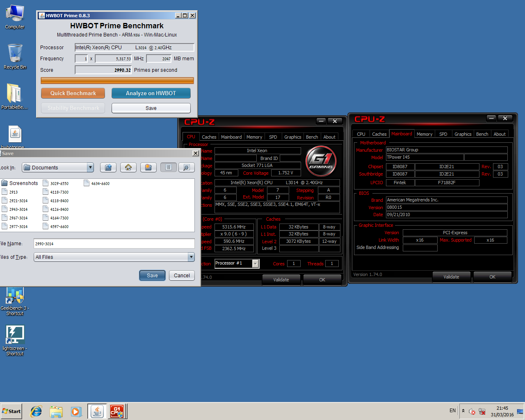The image size is (525, 420).
Task: Select file 4118-7300 in the file list
Action: coord(56,192)
